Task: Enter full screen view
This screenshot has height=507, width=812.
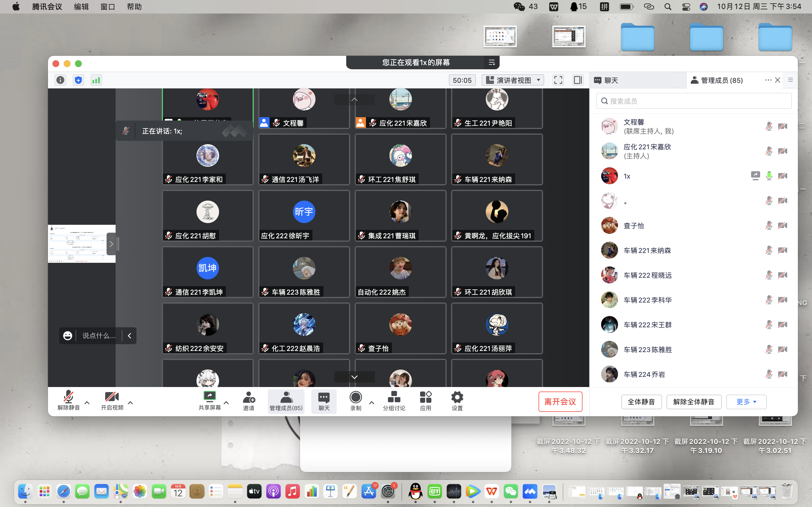Action: (x=558, y=80)
